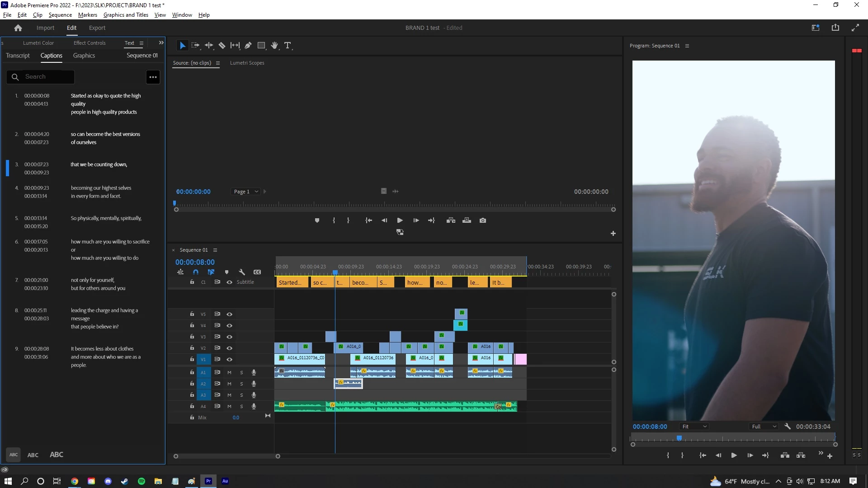The image size is (868, 488).
Task: Select the Pen tool
Action: point(248,45)
